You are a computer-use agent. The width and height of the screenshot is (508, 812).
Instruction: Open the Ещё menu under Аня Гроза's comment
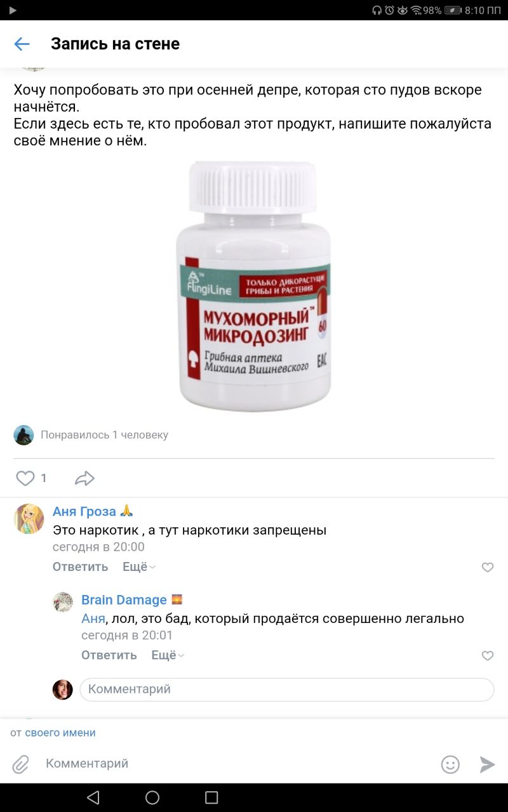(x=139, y=566)
